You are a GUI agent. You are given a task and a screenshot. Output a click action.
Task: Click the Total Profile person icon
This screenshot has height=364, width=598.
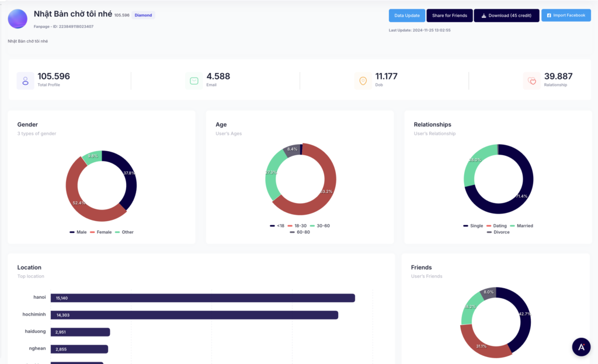tap(25, 80)
